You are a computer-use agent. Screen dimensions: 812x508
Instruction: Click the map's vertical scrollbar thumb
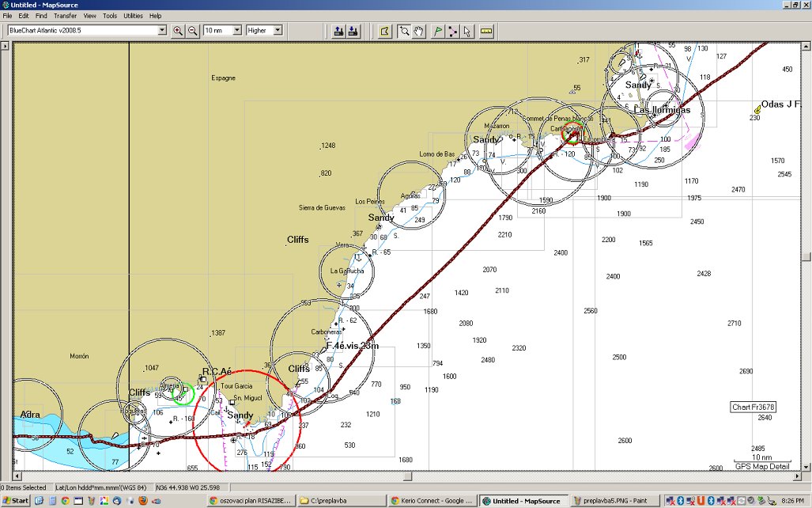(806, 256)
